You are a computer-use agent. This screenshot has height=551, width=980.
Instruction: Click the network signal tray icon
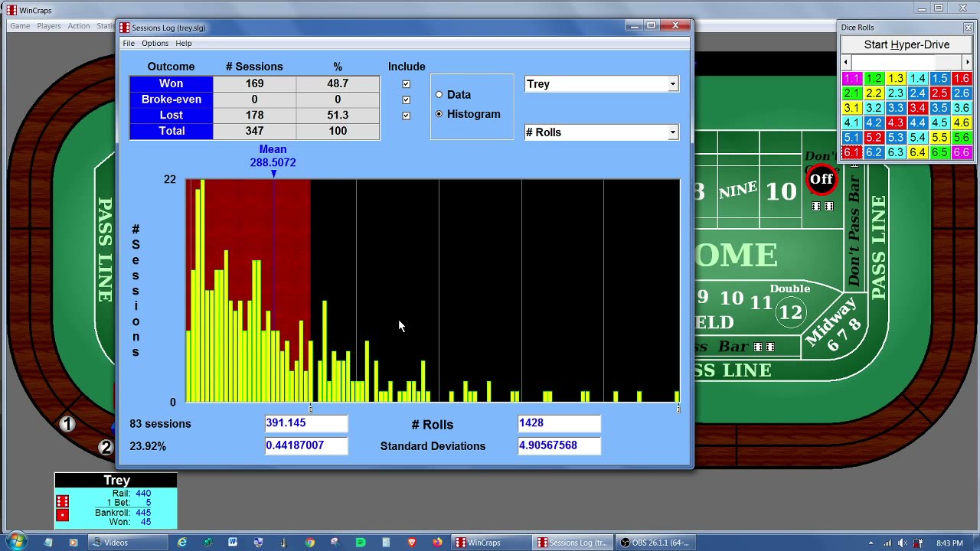[x=887, y=543]
